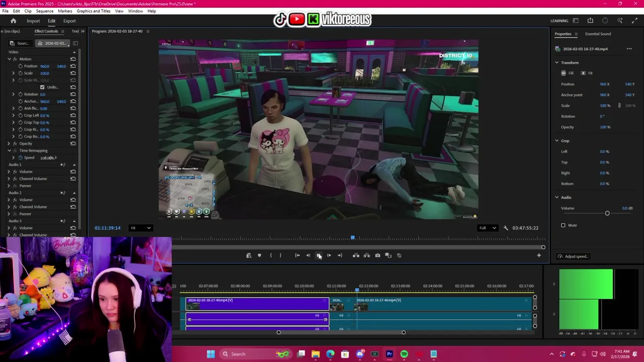The height and width of the screenshot is (362, 644).
Task: Collapse the Transform section in Properties
Action: tap(557, 62)
